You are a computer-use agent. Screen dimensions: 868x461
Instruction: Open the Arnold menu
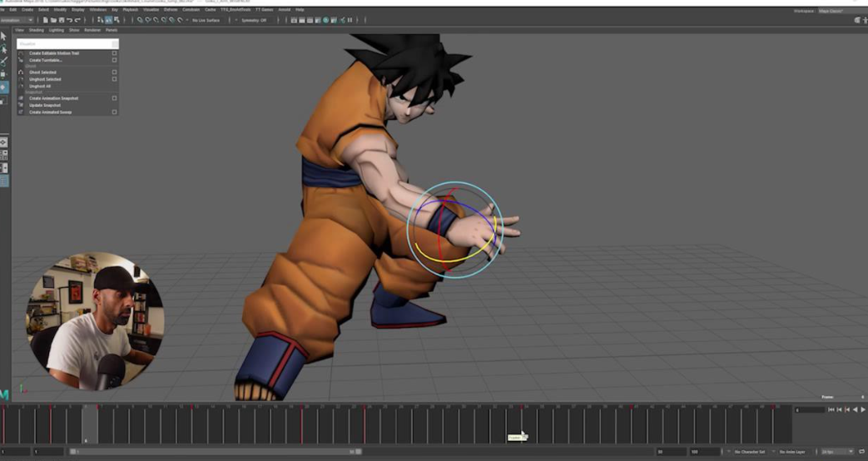(x=285, y=9)
